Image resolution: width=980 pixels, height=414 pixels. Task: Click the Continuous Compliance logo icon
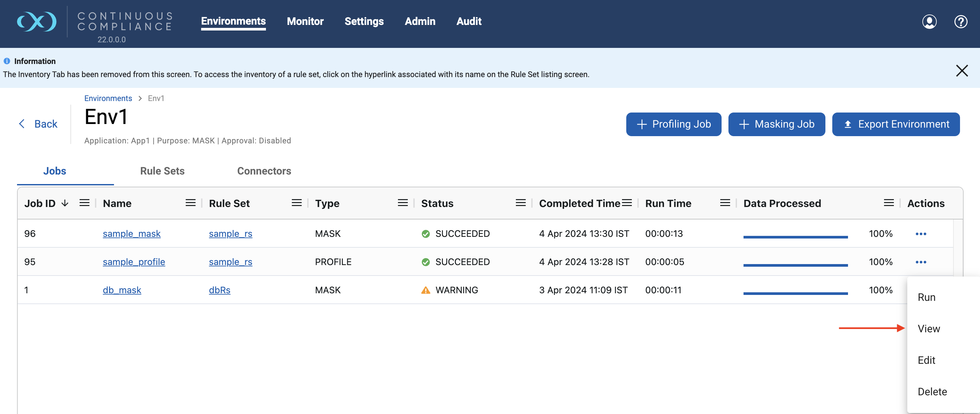click(x=37, y=22)
